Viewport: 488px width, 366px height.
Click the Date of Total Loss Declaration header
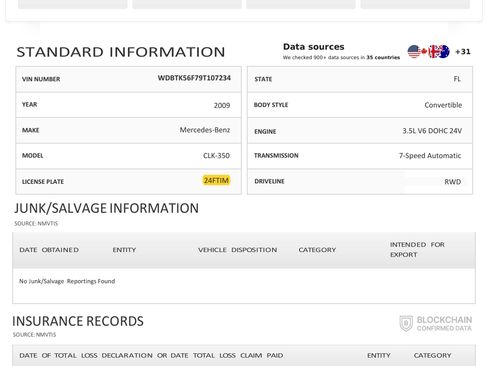(x=151, y=356)
